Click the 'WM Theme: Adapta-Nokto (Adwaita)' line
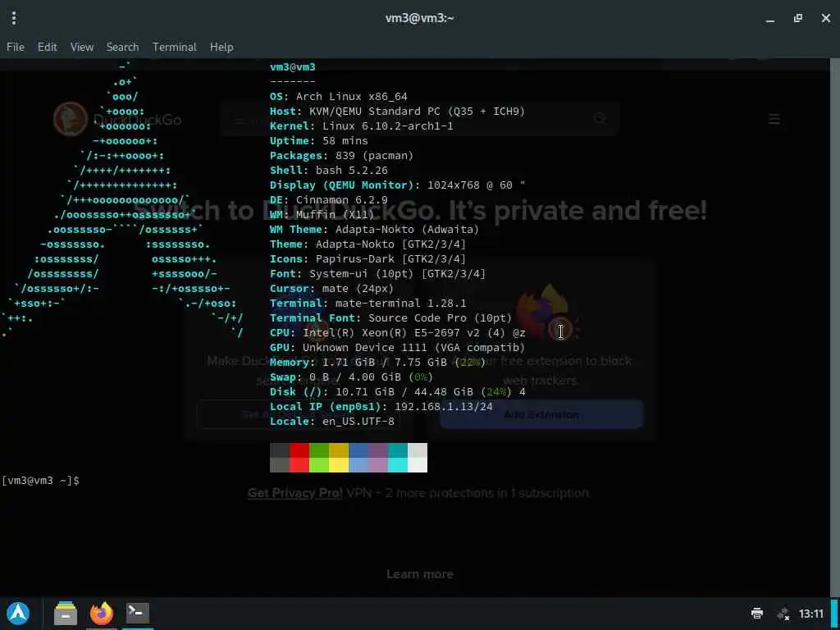This screenshot has width=840, height=630. (x=374, y=230)
